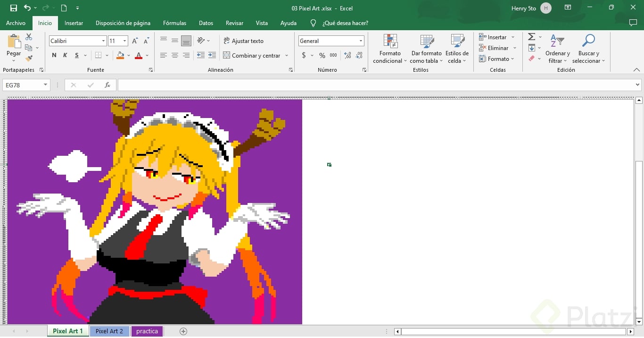Expand Ordenar y filtrar menu
Screen dimensions: 644x338
tap(558, 49)
